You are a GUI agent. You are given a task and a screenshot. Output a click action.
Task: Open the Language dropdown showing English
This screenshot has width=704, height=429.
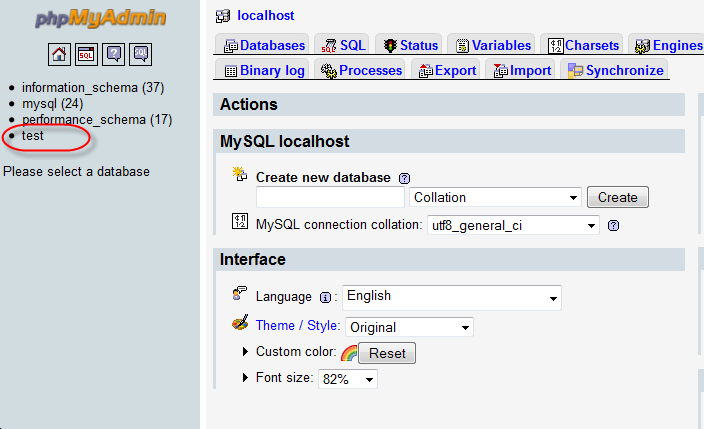pyautogui.click(x=452, y=297)
